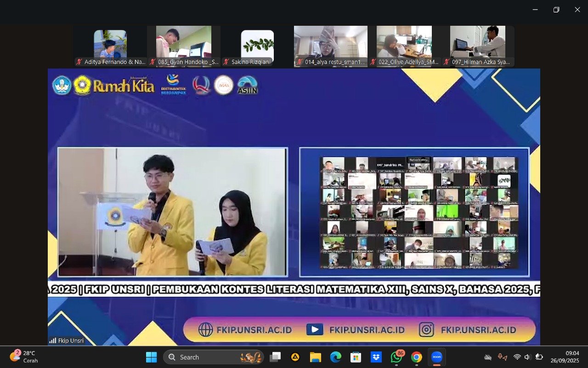Open the speaker volume control
This screenshot has height=368, width=588.
[527, 357]
